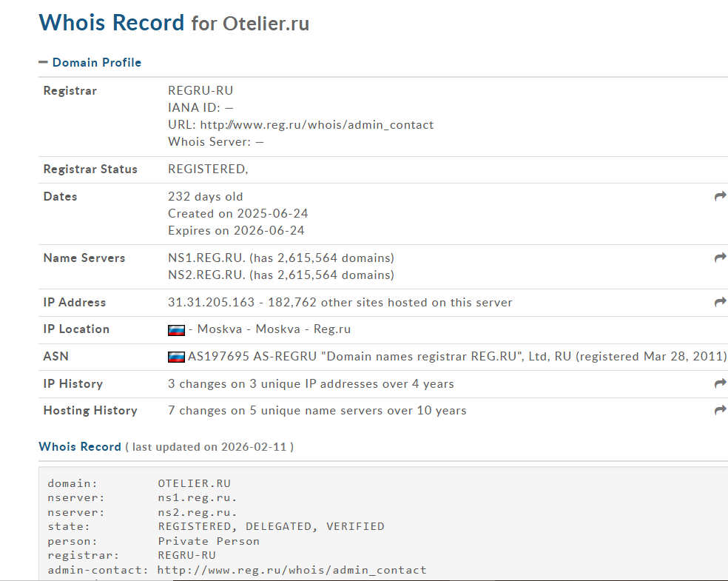728x581 pixels.
Task: Click the arrow icon in the Dates row
Action: tap(720, 196)
